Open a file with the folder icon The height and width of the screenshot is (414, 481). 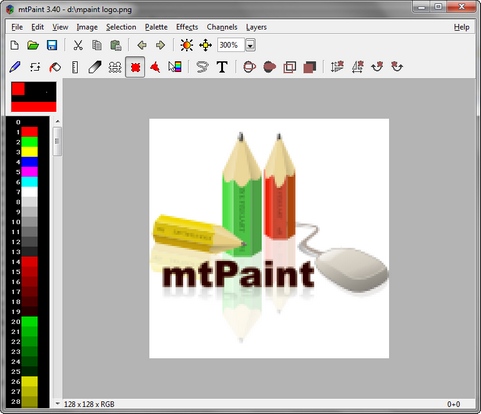(33, 45)
